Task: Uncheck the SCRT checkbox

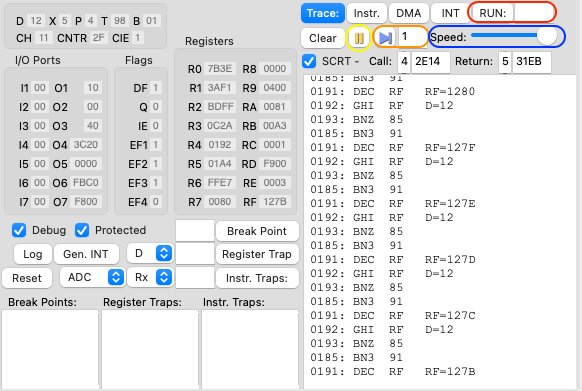Action: pos(309,61)
